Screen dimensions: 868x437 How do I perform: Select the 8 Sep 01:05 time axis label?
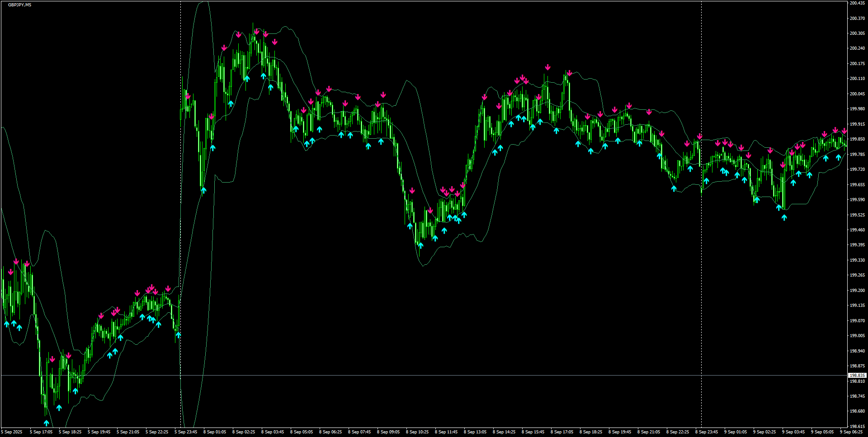[215, 432]
